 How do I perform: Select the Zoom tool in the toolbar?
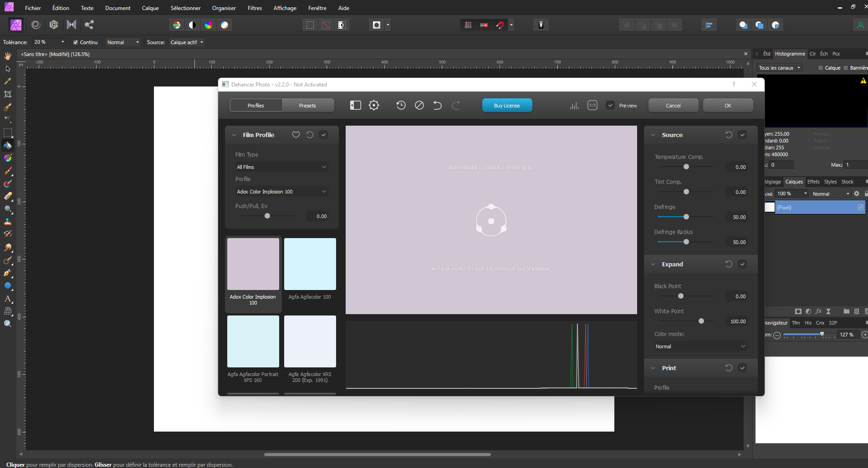[7, 323]
